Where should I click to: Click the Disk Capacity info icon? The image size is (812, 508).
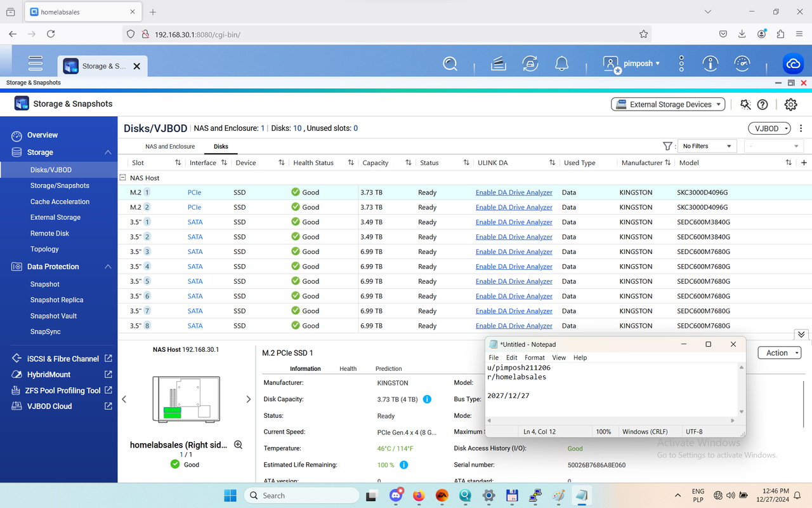point(427,399)
